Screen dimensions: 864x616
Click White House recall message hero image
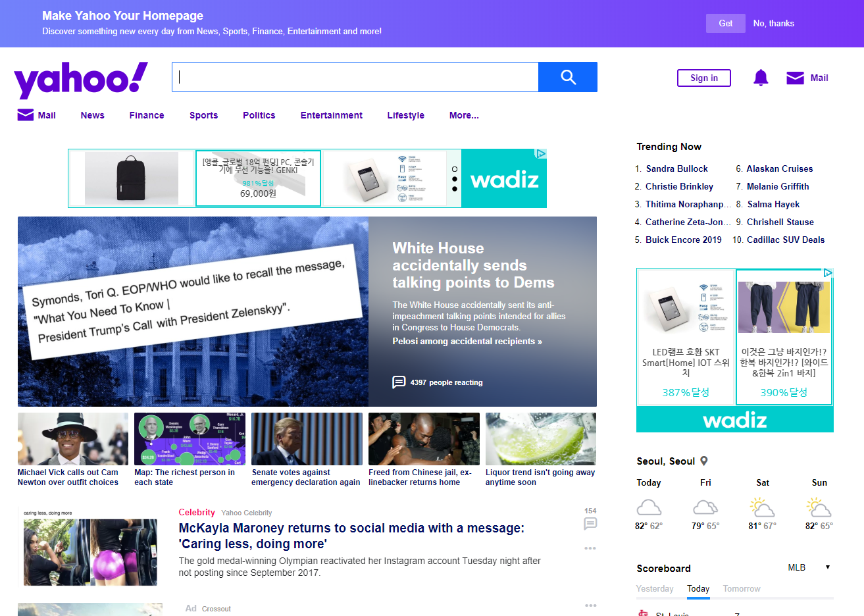193,311
